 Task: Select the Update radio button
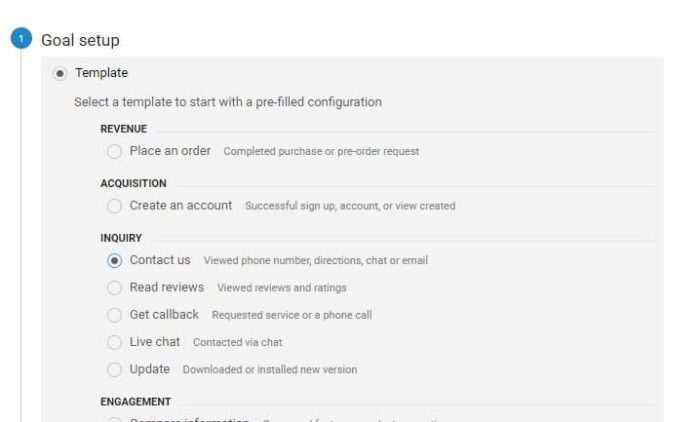pos(114,369)
